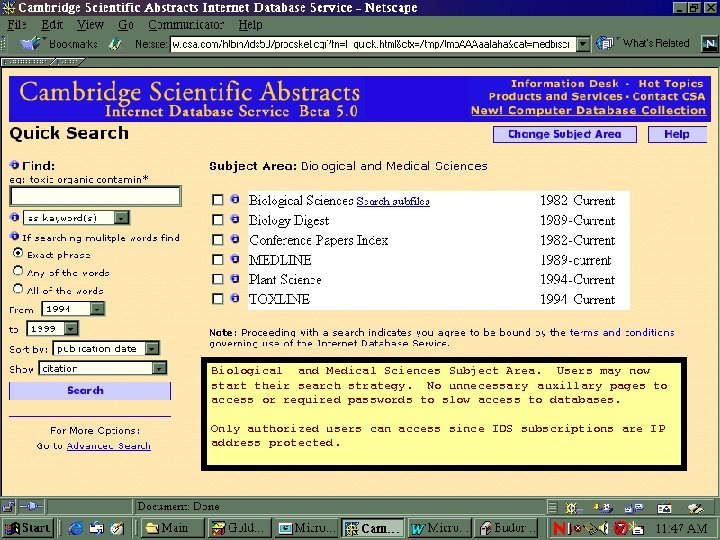Open Navigator component icon in status bar
Image resolution: width=720 pixels, height=540 pixels.
click(573, 508)
